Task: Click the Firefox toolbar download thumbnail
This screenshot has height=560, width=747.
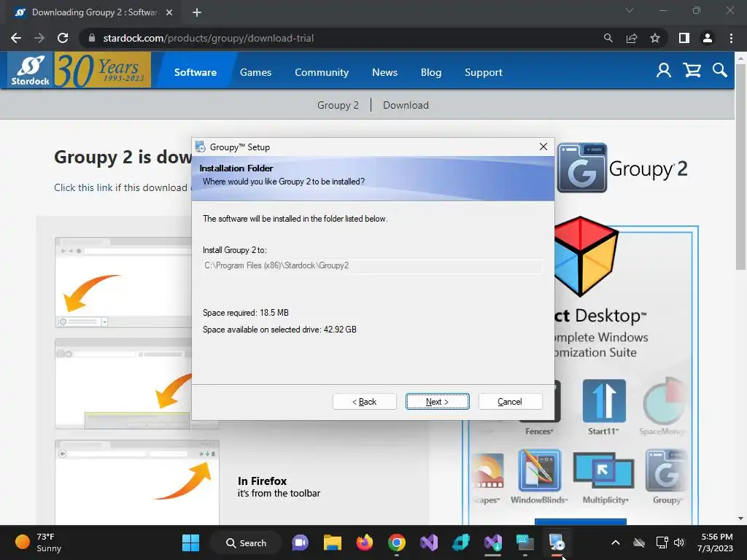Action: point(137,481)
